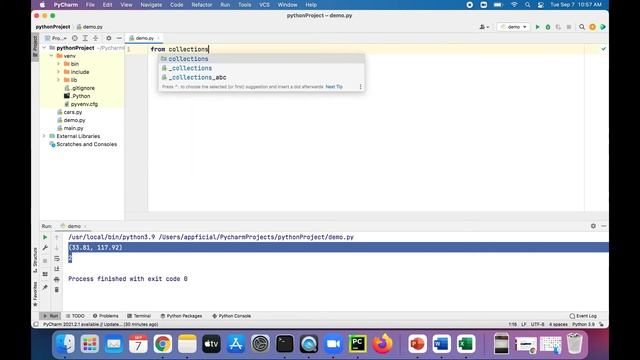Open Google Chrome from the Dock
This screenshot has width=640, height=360.
click(x=162, y=344)
